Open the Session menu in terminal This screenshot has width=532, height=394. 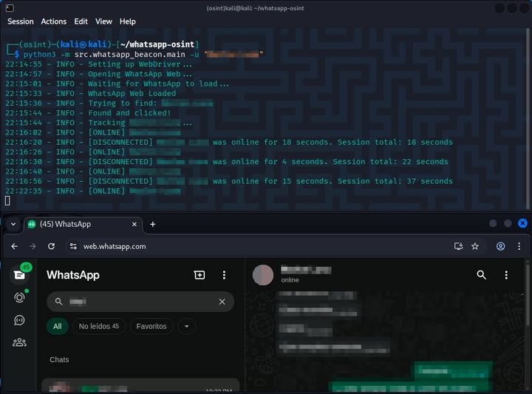pyautogui.click(x=21, y=21)
